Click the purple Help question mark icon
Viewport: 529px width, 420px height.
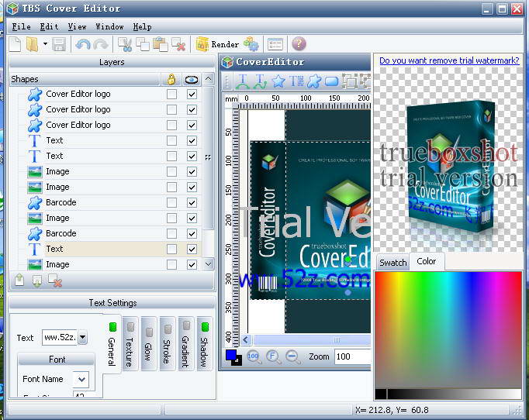click(299, 44)
